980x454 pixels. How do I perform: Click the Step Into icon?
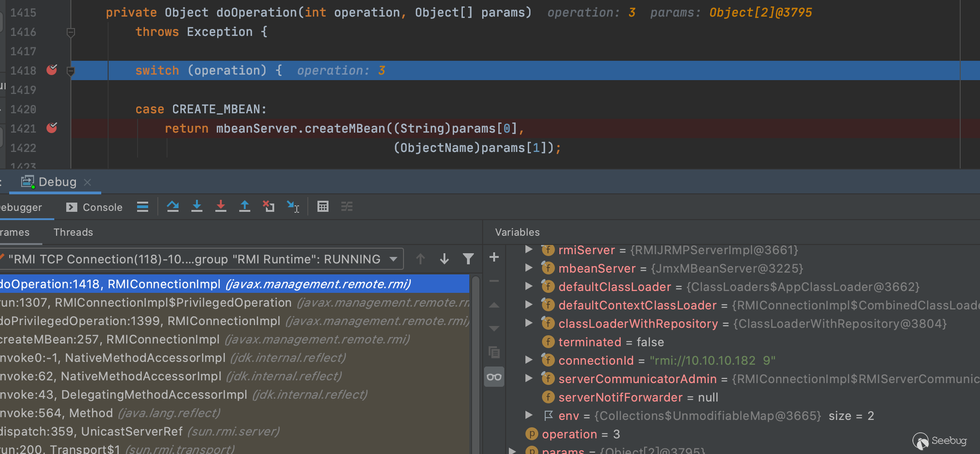pos(197,207)
